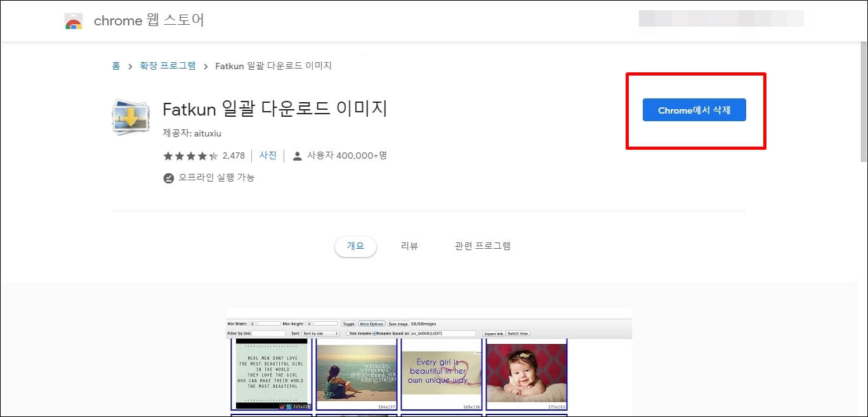This screenshot has height=417, width=868.
Task: Click Fatkun 일괄 다운로드 이미지 breadcrumb text
Action: 273,66
